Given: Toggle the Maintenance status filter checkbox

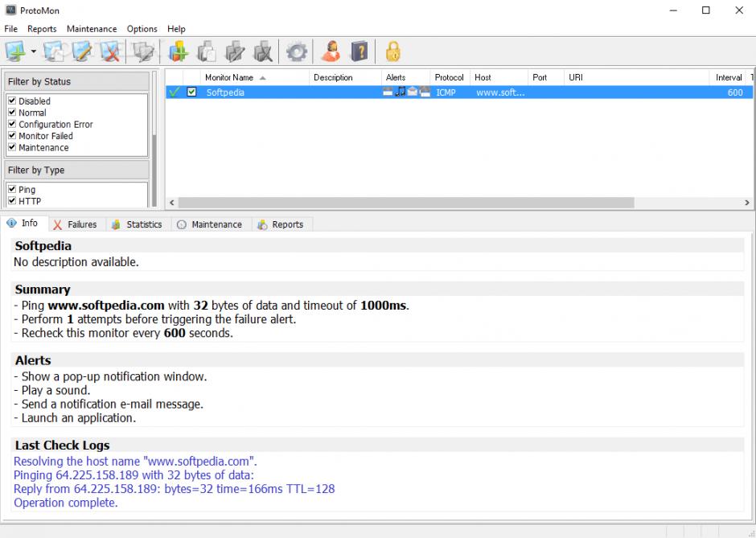Looking at the screenshot, I should 12,147.
